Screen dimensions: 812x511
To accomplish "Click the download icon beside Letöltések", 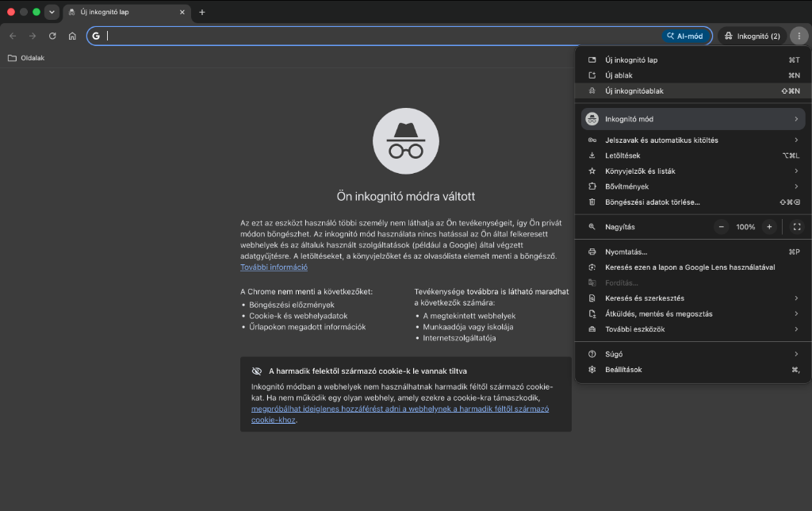I will click(592, 156).
